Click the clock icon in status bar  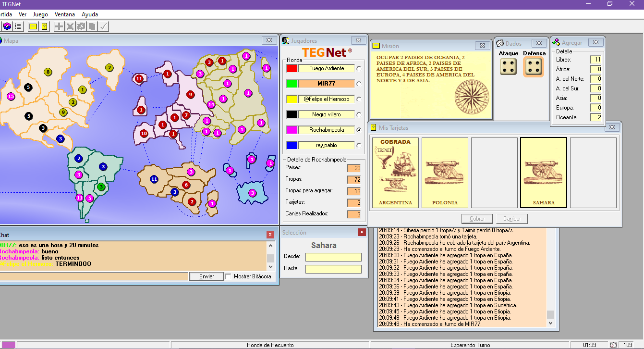[613, 345]
